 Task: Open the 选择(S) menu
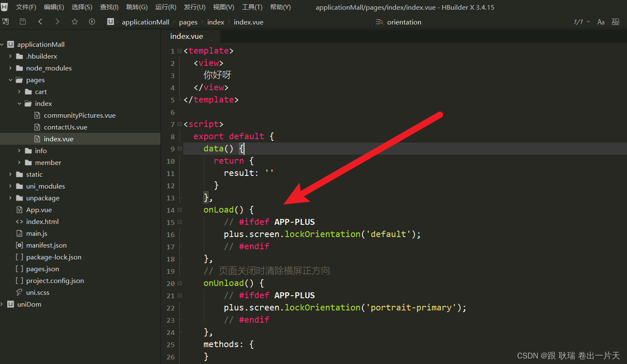coord(82,7)
